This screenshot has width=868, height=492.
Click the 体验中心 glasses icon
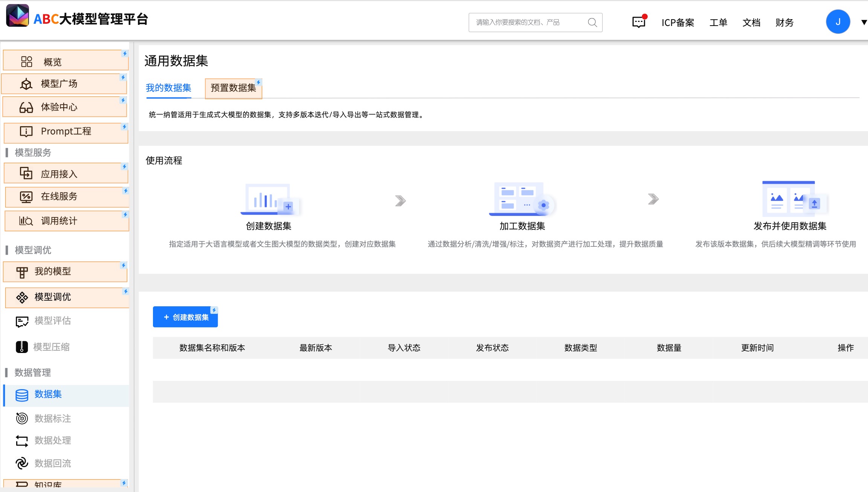[x=26, y=108]
